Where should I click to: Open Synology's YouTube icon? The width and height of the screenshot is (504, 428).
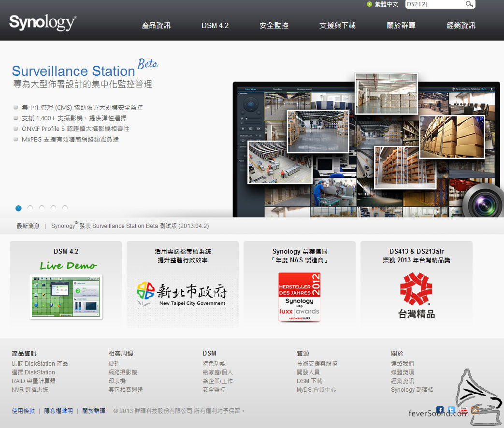coord(463,410)
